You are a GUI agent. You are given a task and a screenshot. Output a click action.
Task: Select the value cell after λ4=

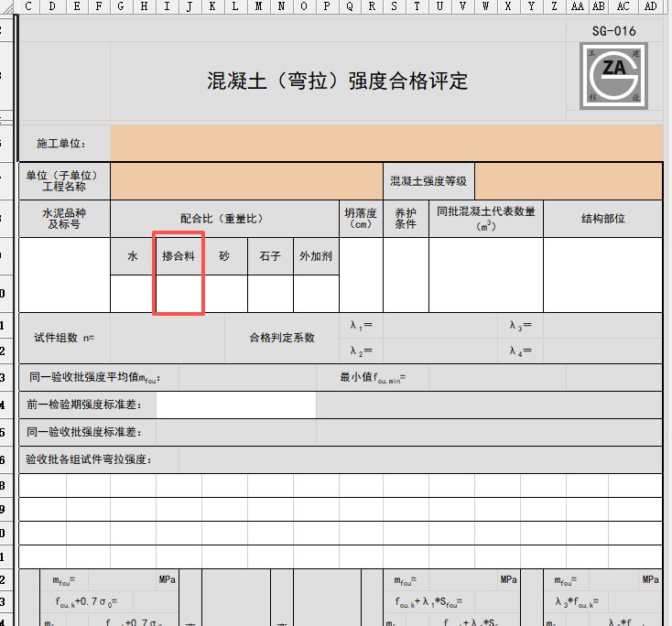603,351
